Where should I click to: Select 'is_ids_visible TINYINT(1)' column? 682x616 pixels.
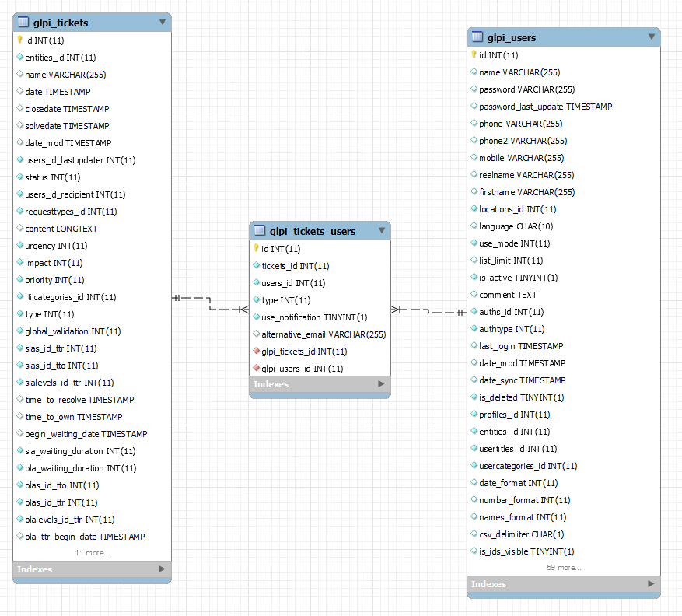(x=526, y=551)
